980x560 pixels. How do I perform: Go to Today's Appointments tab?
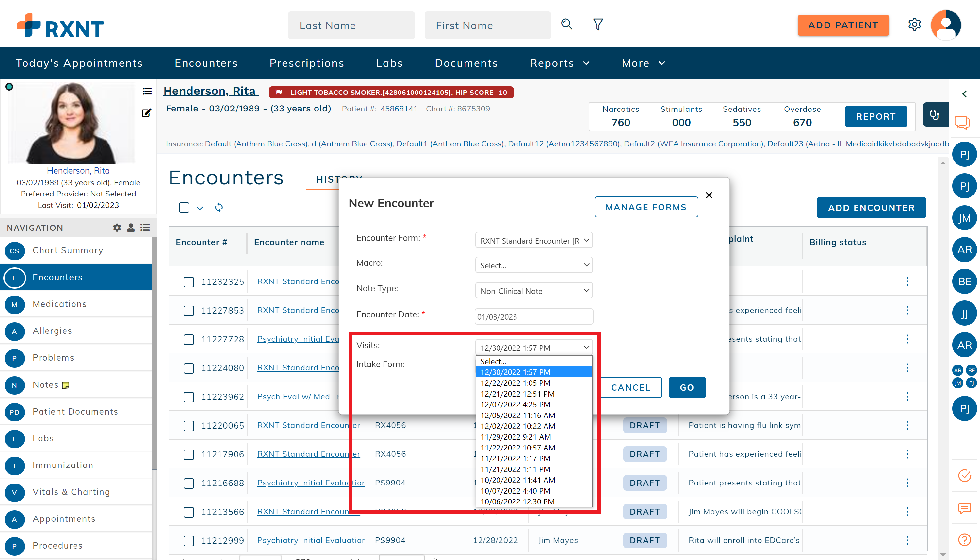pyautogui.click(x=79, y=63)
